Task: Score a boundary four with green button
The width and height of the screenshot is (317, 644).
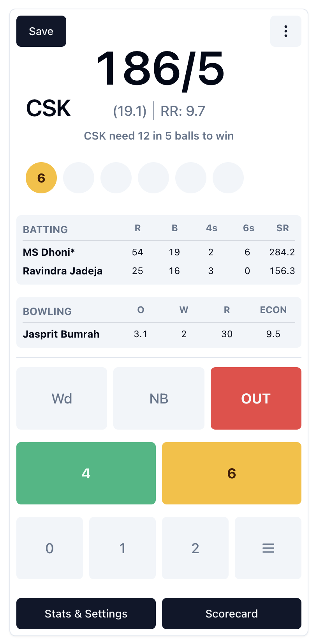Action: point(86,473)
